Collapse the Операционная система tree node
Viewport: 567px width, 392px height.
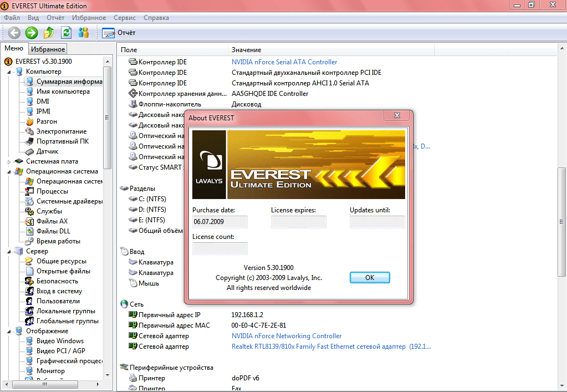[9, 172]
